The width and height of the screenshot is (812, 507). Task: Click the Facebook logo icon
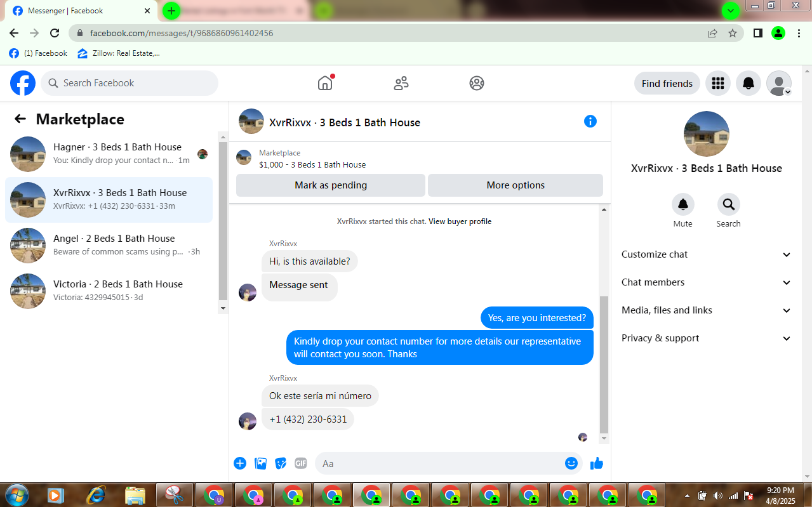(23, 83)
